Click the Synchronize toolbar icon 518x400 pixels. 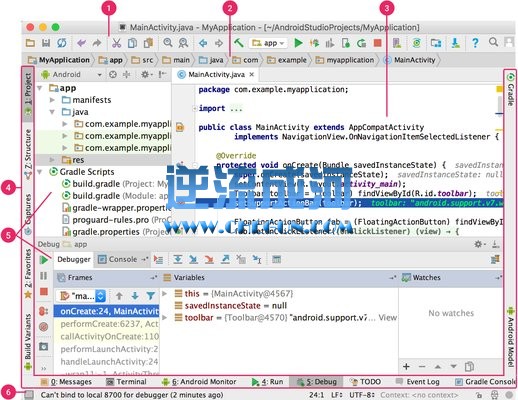62,43
